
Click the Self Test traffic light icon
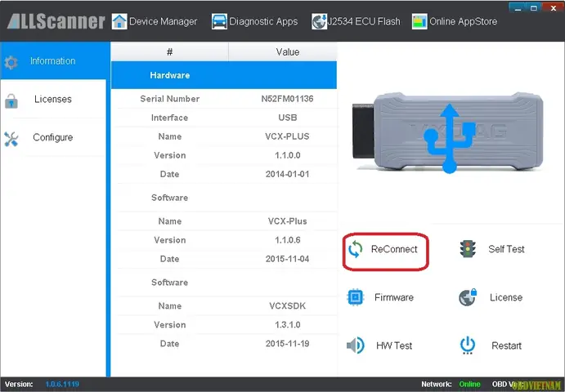tap(468, 249)
